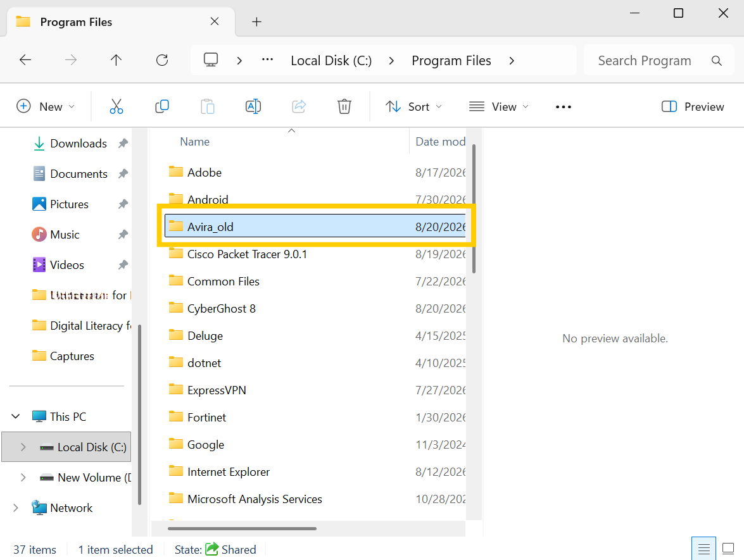This screenshot has height=560, width=744.
Task: Open the View dropdown
Action: (498, 107)
